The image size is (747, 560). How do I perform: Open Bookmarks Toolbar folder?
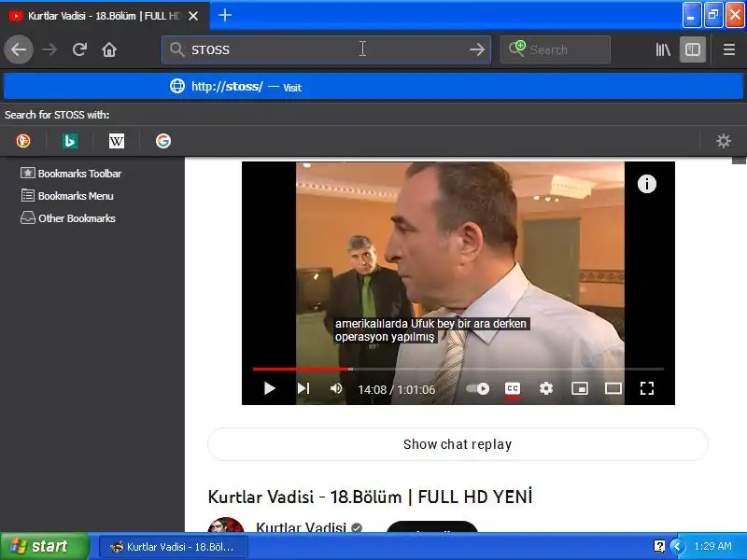71,174
